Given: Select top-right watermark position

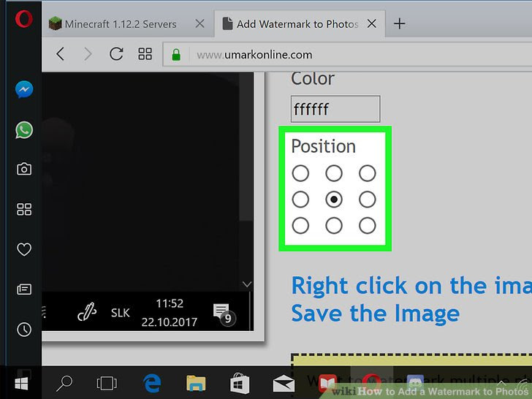Looking at the screenshot, I should click(368, 173).
